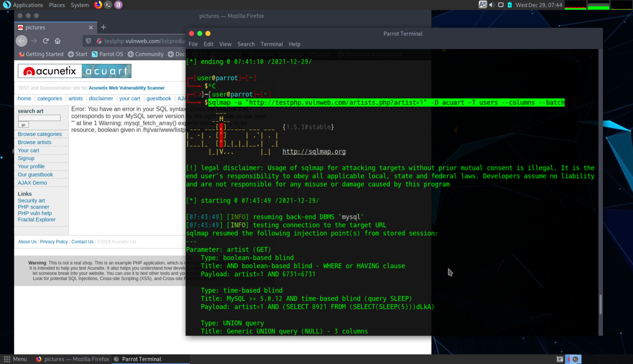Open 'Your profile' in the sidebar
Image resolution: width=633 pixels, height=364 pixels.
coord(31,167)
